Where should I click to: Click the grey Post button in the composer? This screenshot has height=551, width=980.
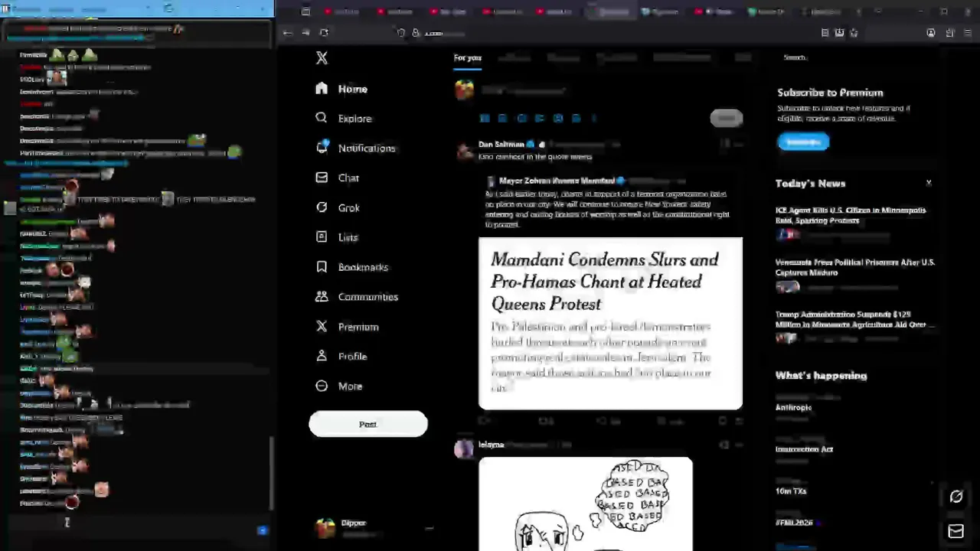click(x=726, y=118)
